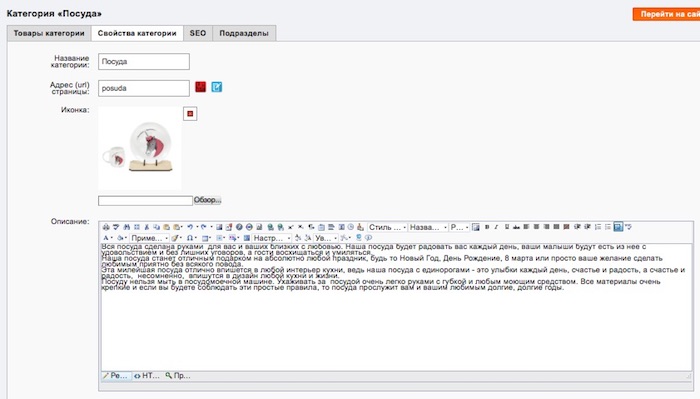Click the orange "Перейти на сайт" button

(667, 14)
